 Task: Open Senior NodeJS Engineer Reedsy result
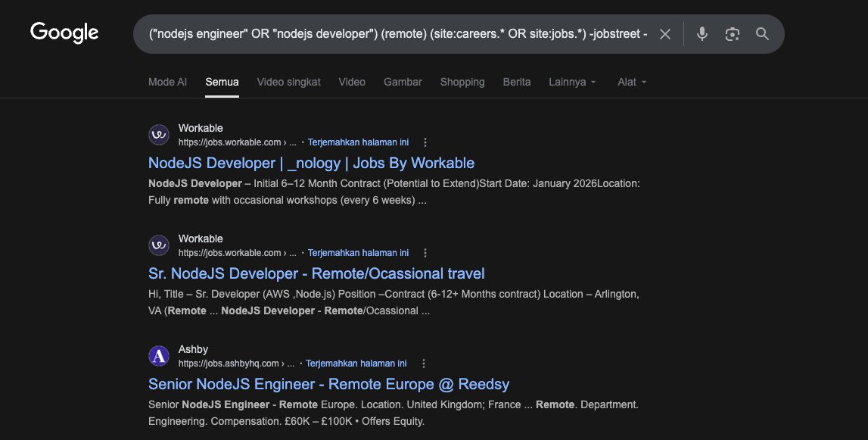(x=329, y=384)
